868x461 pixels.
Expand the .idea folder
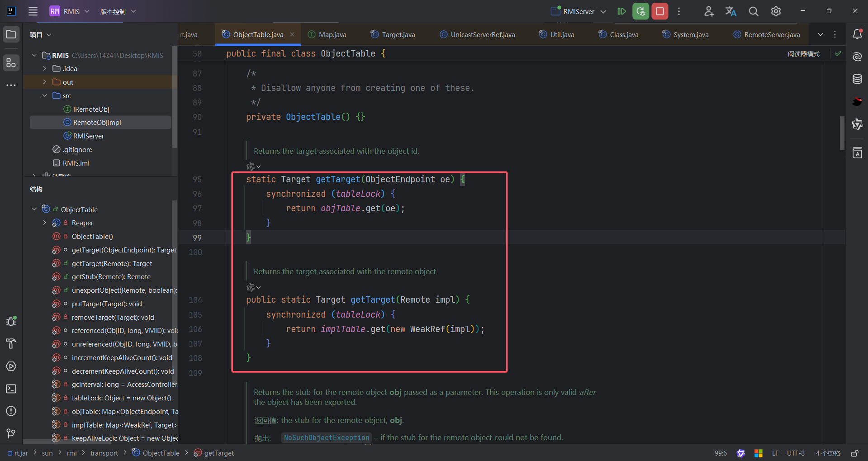pos(44,68)
